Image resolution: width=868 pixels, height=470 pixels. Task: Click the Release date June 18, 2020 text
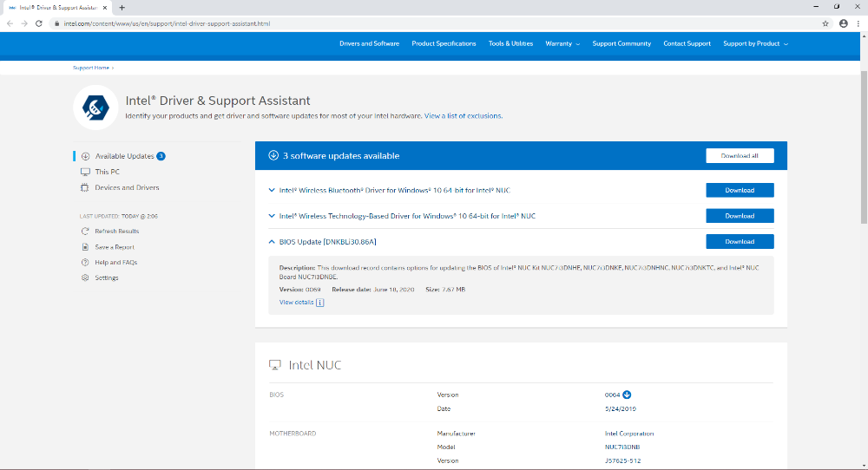click(x=372, y=289)
